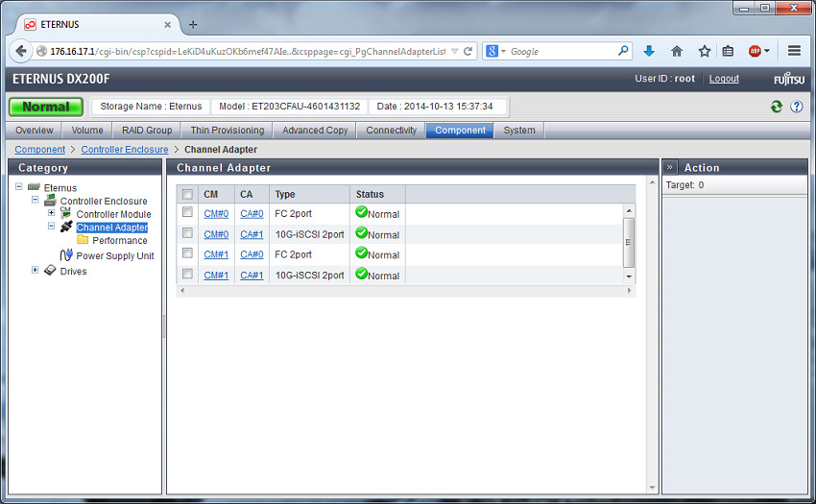
Task: Click the Adblock Plus ABP icon
Action: 755,51
